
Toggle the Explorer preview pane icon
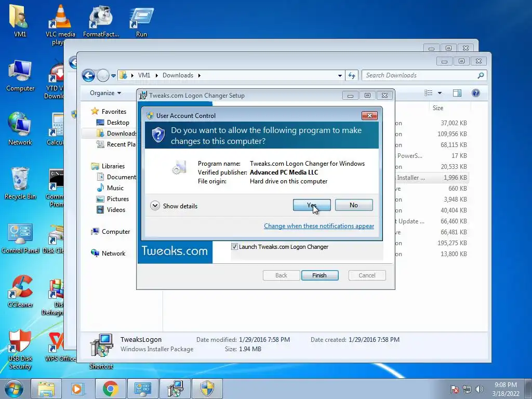[457, 93]
